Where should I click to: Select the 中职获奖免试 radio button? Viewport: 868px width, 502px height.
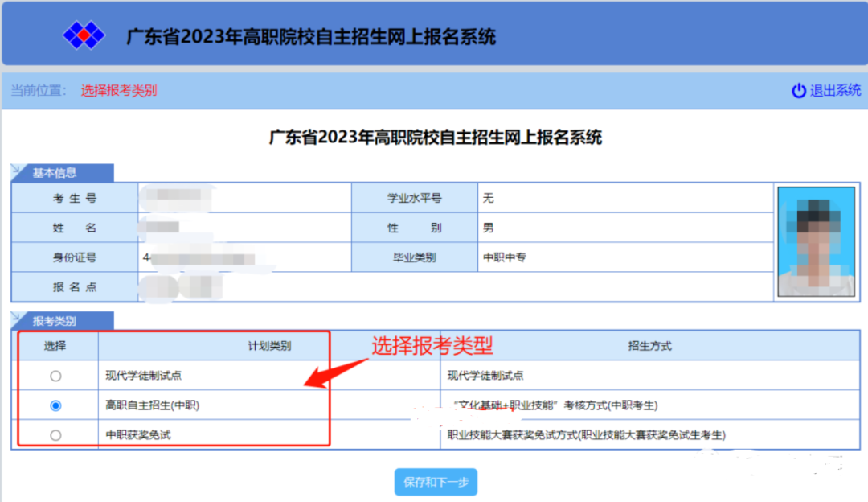(x=55, y=434)
